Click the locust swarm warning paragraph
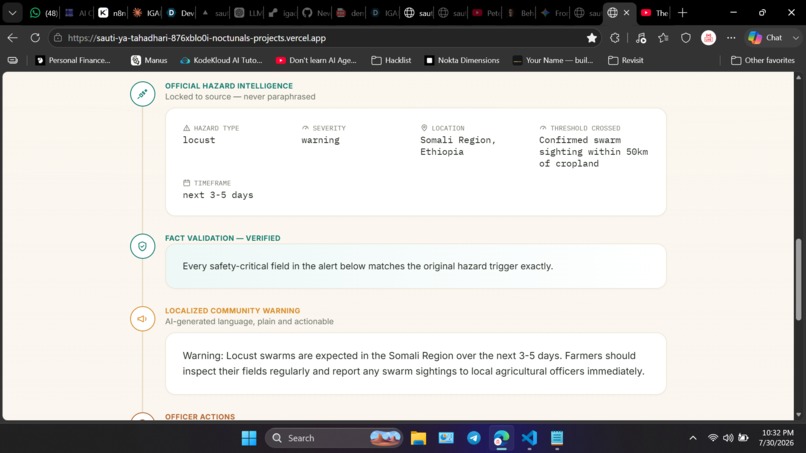 [413, 364]
